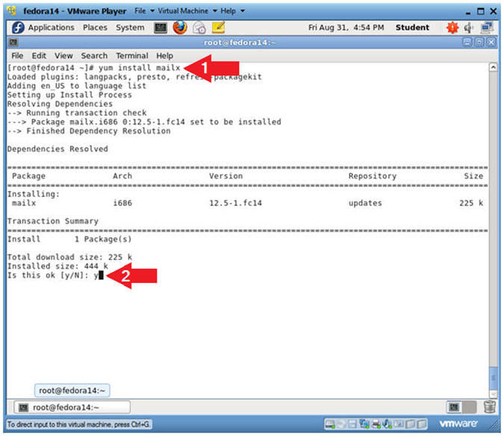
Task: Click the 'Is this ok [y/N]' prompt
Action: click(48, 275)
